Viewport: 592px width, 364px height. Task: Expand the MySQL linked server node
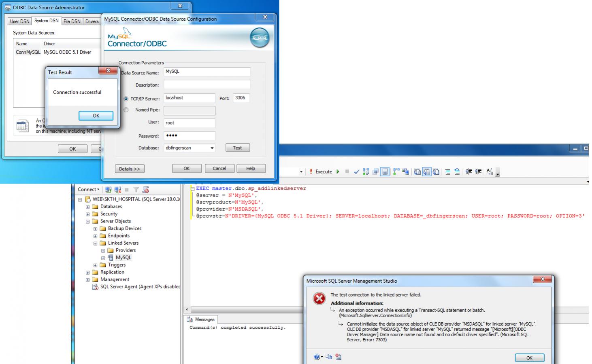pos(103,258)
